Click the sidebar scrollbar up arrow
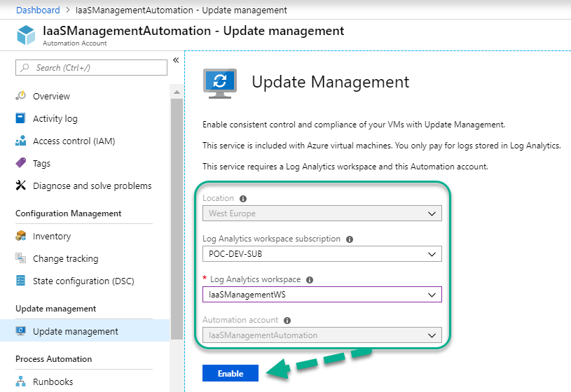Viewport: 571px width, 392px height. click(177, 92)
